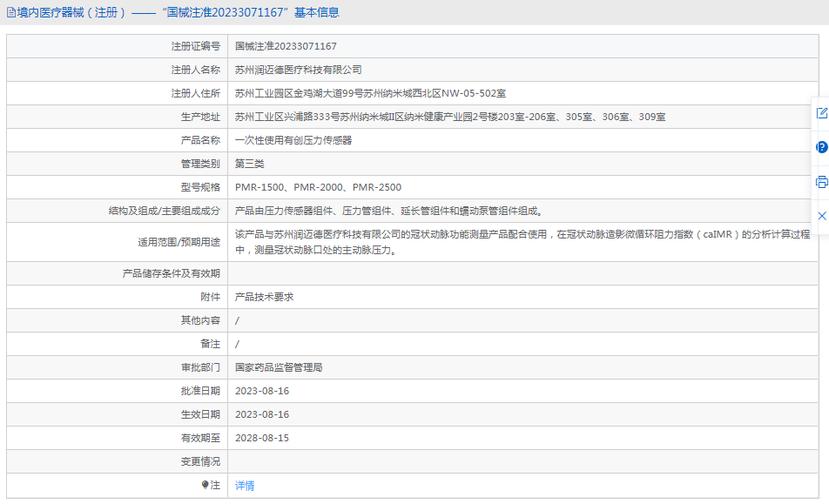Image resolution: width=829 pixels, height=504 pixels.
Task: Select approval date 2023-08-16 in 批准日期 row
Action: pos(262,391)
